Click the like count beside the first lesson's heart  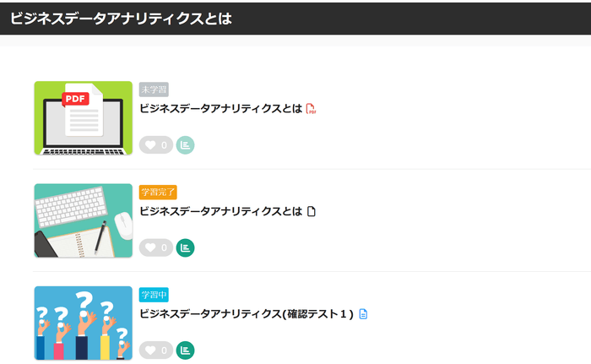[165, 145]
